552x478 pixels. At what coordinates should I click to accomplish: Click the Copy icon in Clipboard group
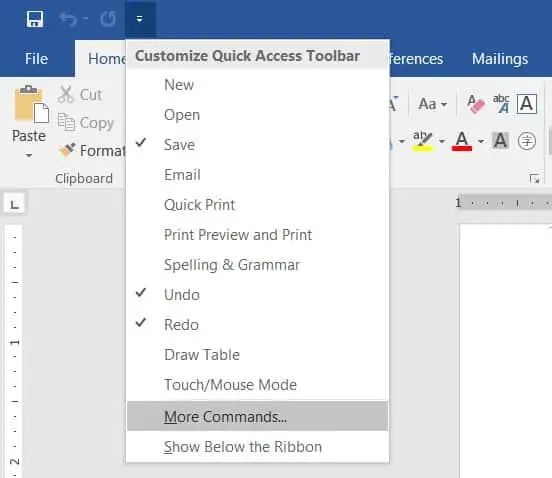point(66,122)
